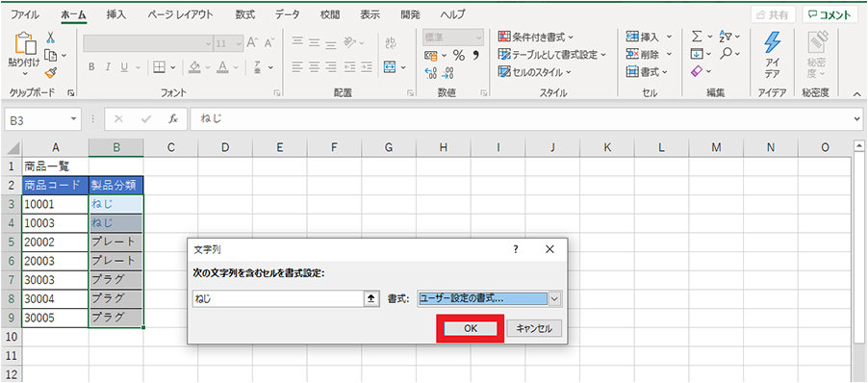Switch to the 数式 tab

244,15
